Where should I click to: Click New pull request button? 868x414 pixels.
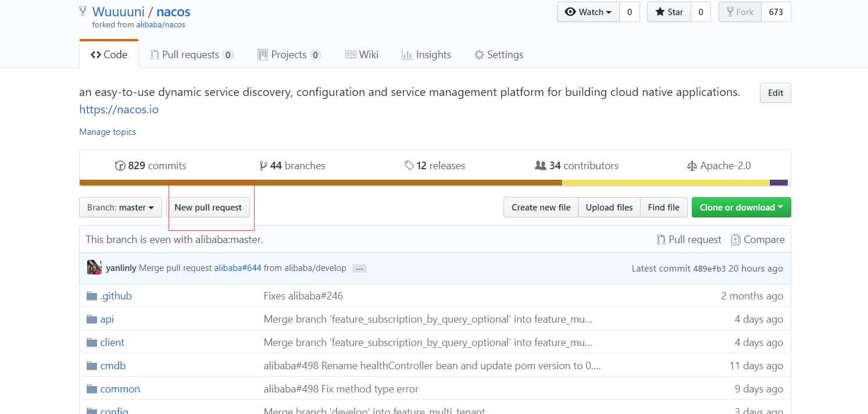point(208,208)
